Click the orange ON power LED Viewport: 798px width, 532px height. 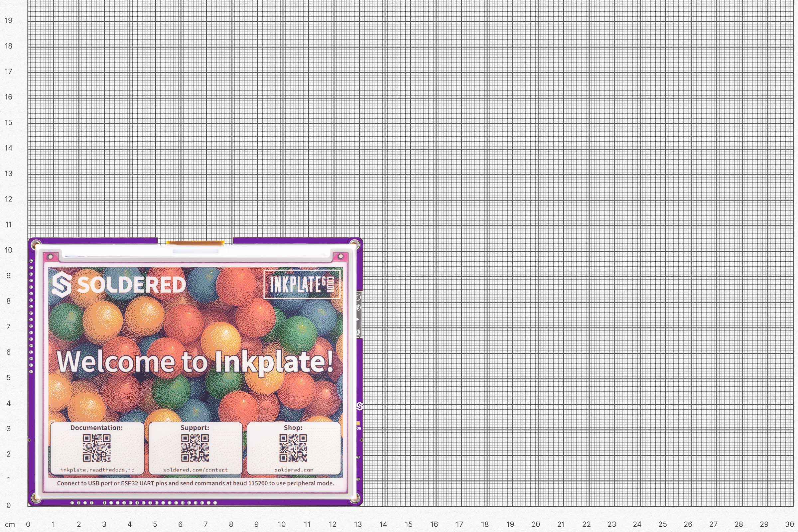tap(358, 423)
